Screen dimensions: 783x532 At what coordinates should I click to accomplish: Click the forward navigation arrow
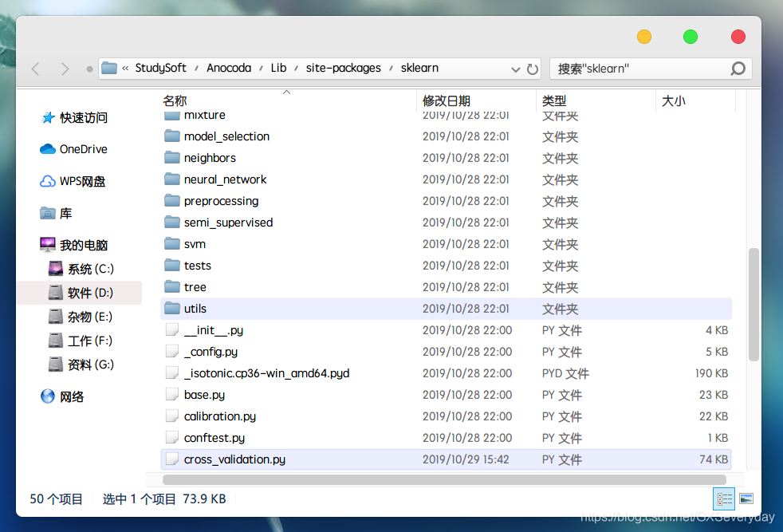(65, 69)
